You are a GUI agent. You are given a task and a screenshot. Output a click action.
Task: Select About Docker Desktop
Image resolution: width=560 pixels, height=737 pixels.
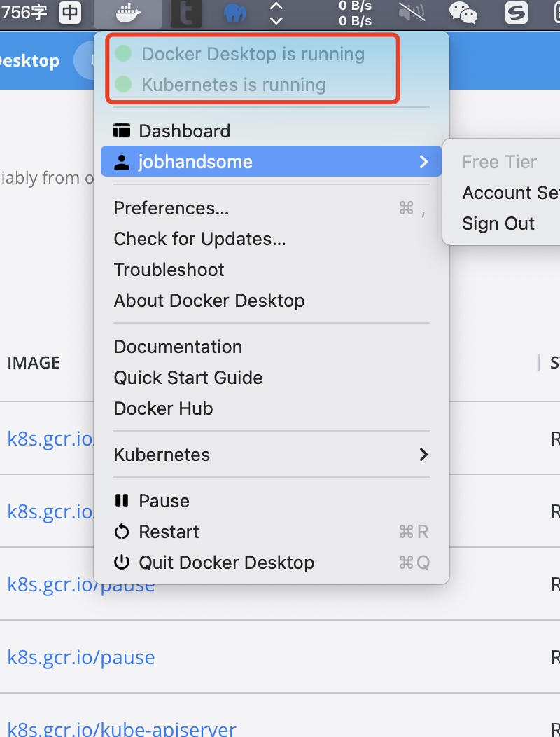coord(209,300)
